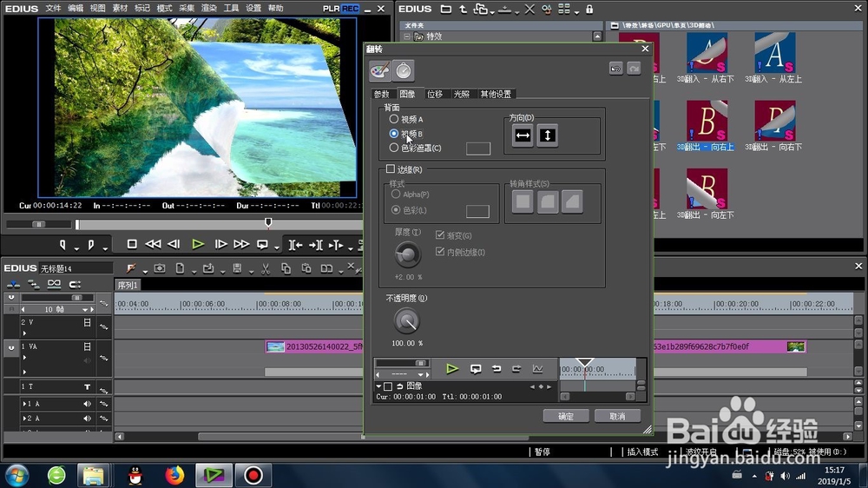The image size is (868, 488).
Task: Select 视频A radio button
Action: click(x=393, y=119)
